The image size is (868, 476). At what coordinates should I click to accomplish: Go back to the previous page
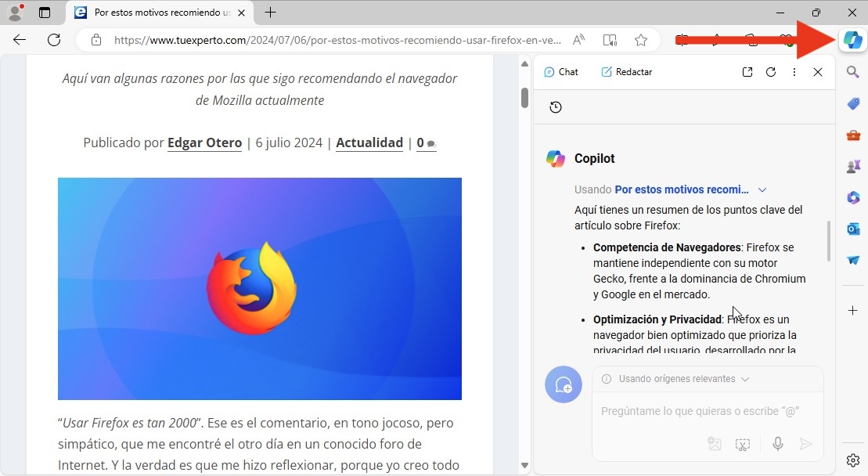[20, 40]
